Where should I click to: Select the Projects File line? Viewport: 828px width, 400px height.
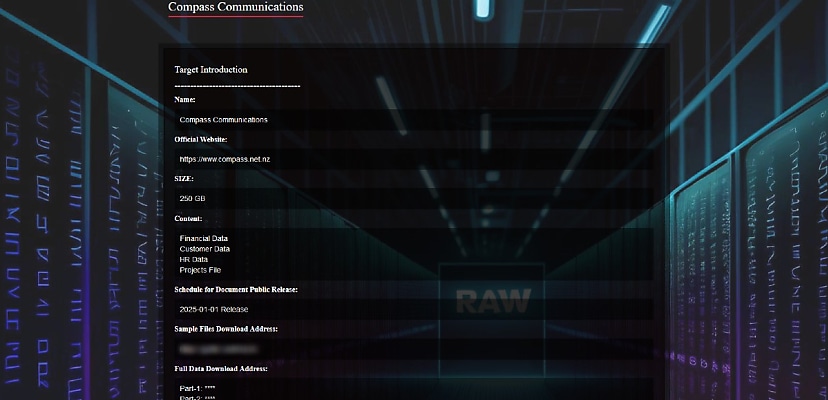pyautogui.click(x=200, y=270)
